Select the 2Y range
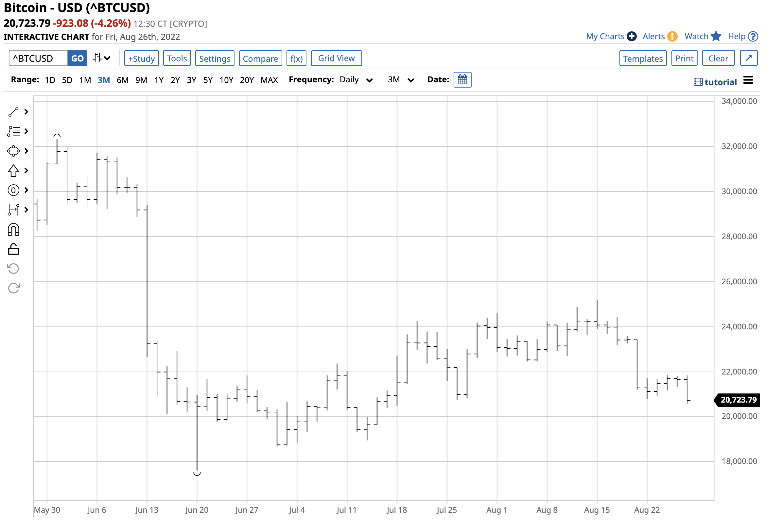 coord(175,80)
